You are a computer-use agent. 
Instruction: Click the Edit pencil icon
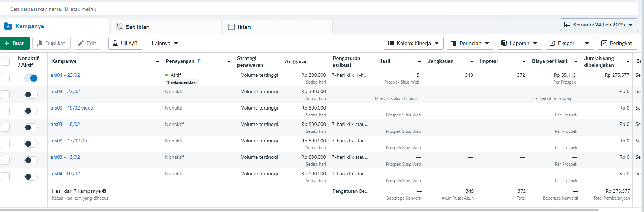81,43
